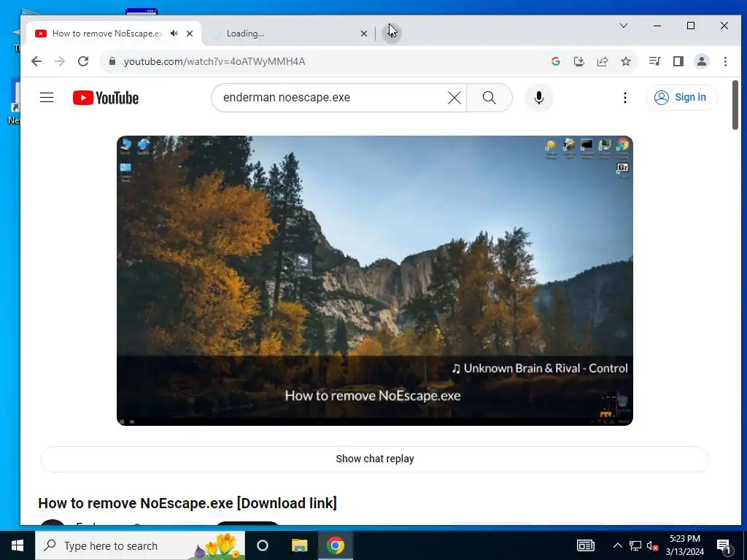Viewport: 747px width, 560px height.
Task: Mute tab via speaker icon
Action: pyautogui.click(x=174, y=34)
